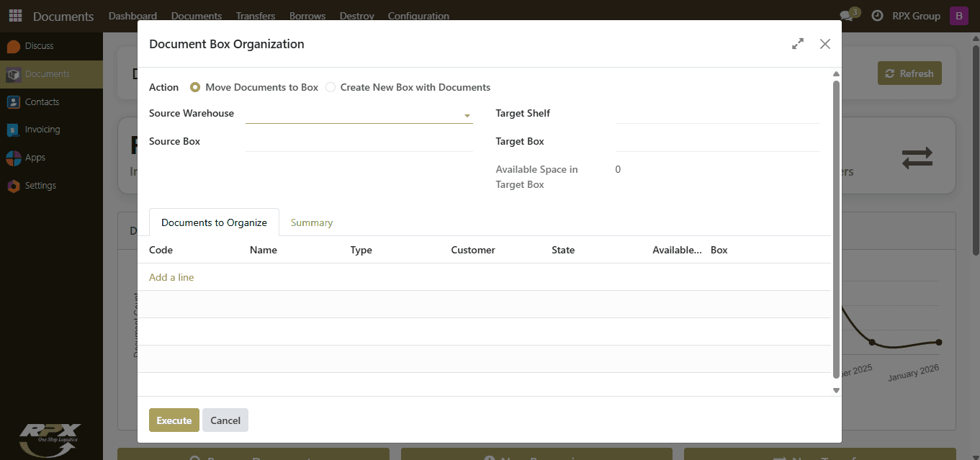Click the Cancel button

coord(225,420)
